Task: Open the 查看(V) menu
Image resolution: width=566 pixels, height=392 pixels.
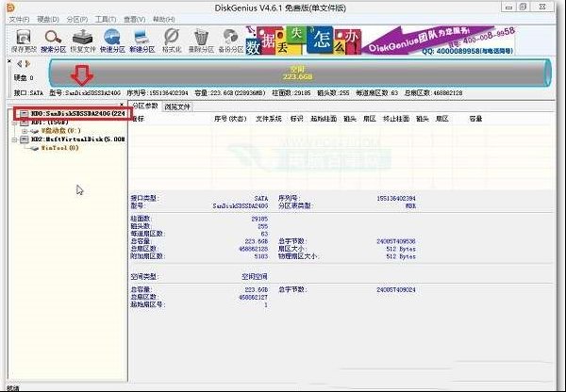Action: (134, 19)
